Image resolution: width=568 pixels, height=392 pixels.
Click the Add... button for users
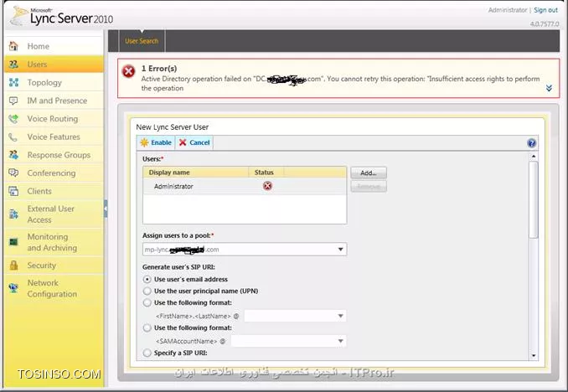click(369, 173)
